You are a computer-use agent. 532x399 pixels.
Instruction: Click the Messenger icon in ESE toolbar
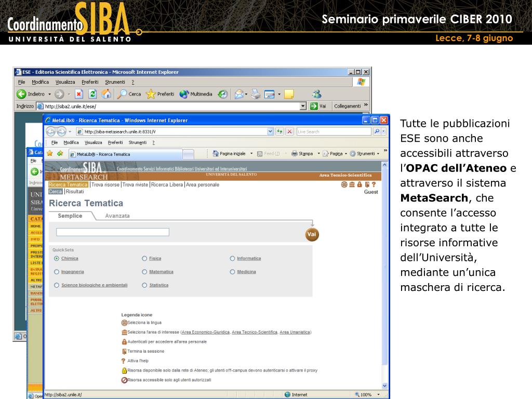(317, 94)
